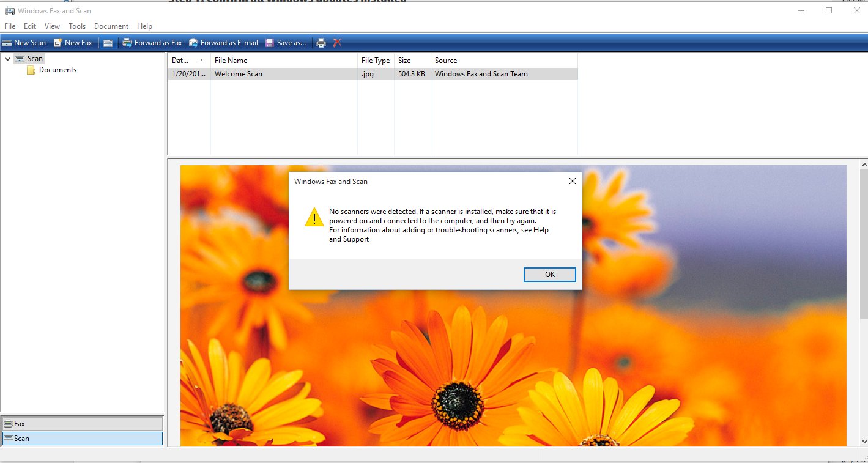Viewport: 868px width, 463px height.
Task: Sort list by File Name column
Action: click(x=231, y=61)
